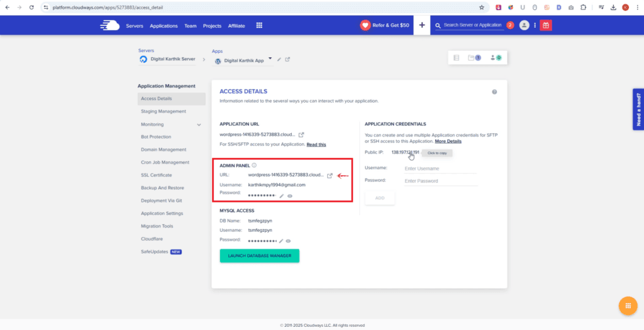
Task: Open the apps grid icon in navbar
Action: pos(259,25)
